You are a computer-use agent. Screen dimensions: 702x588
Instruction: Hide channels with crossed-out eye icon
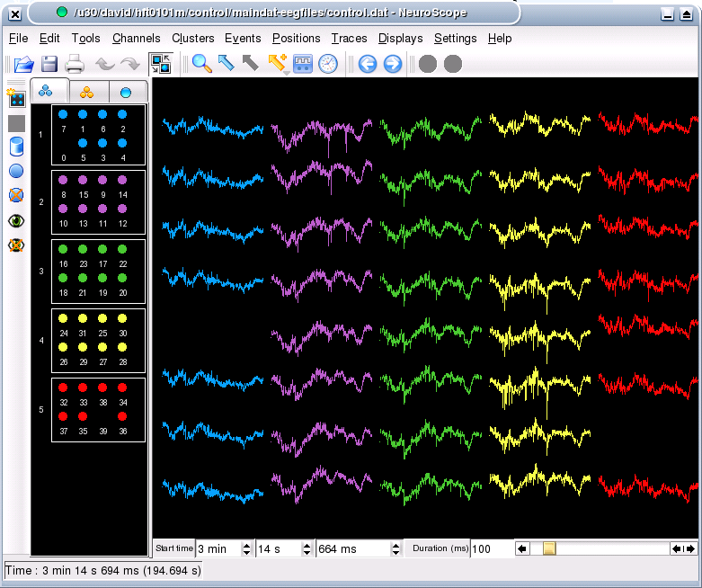pos(16,245)
